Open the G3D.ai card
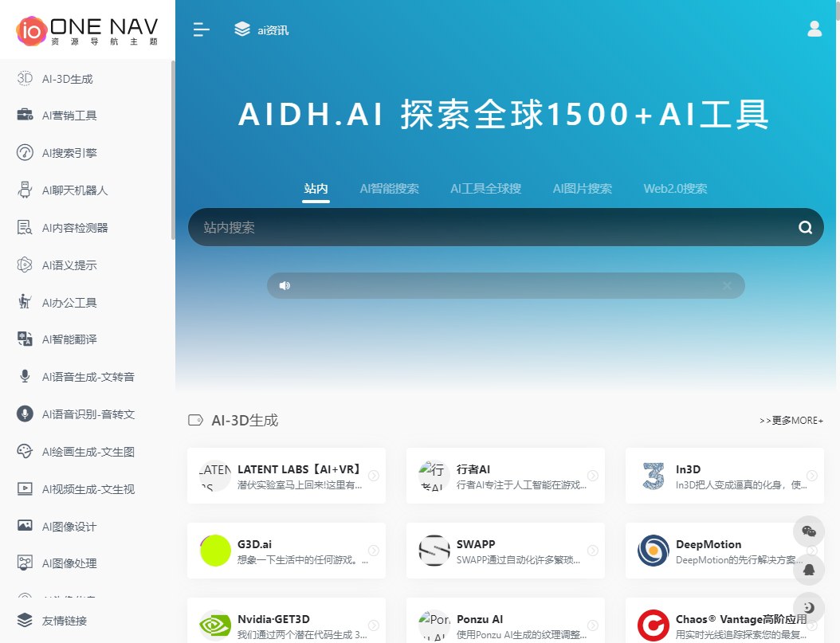The image size is (840, 643). coord(286,551)
